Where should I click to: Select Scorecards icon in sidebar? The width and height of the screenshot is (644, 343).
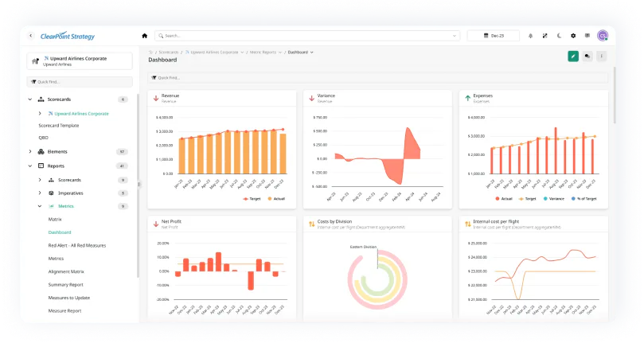pyautogui.click(x=41, y=99)
